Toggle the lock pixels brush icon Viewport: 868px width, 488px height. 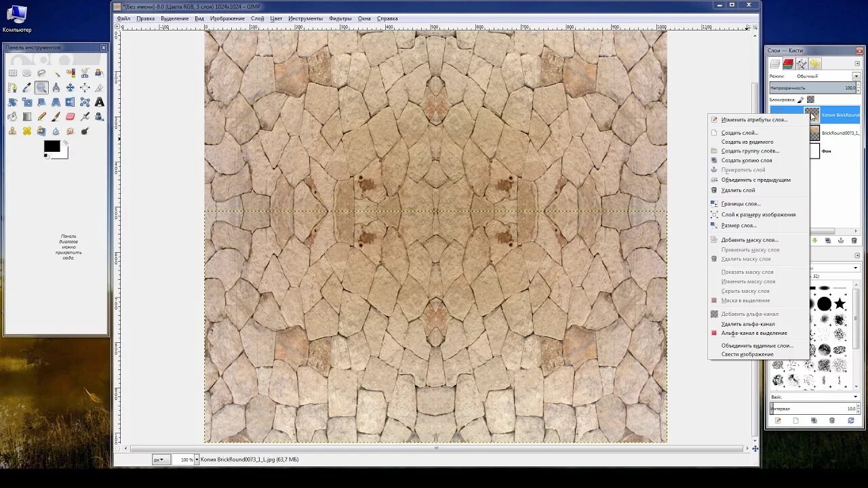[x=801, y=99]
